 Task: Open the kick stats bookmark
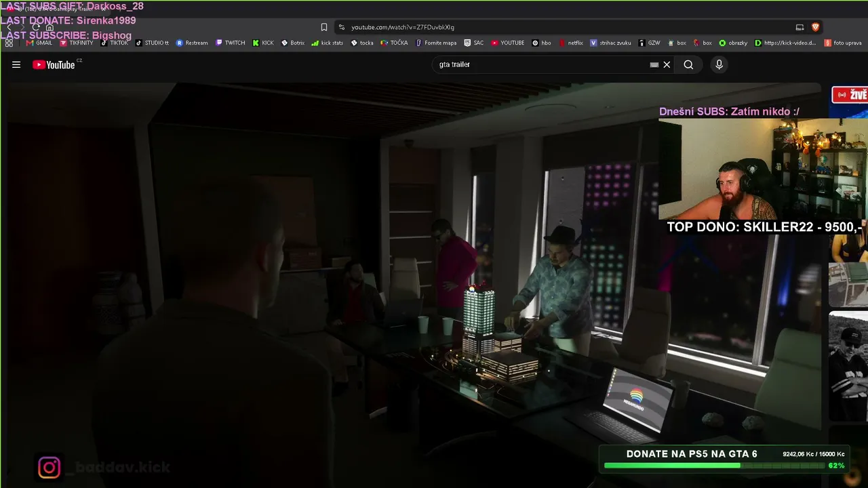point(328,43)
